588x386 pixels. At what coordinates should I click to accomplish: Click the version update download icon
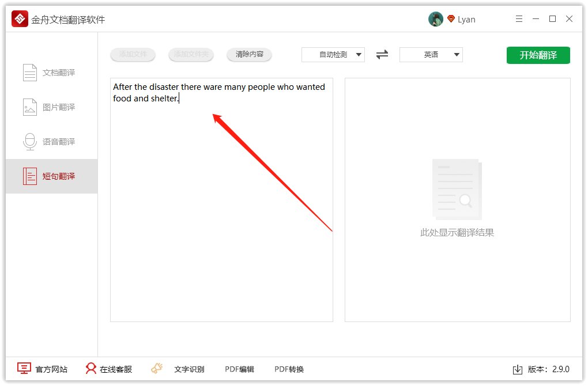(518, 369)
